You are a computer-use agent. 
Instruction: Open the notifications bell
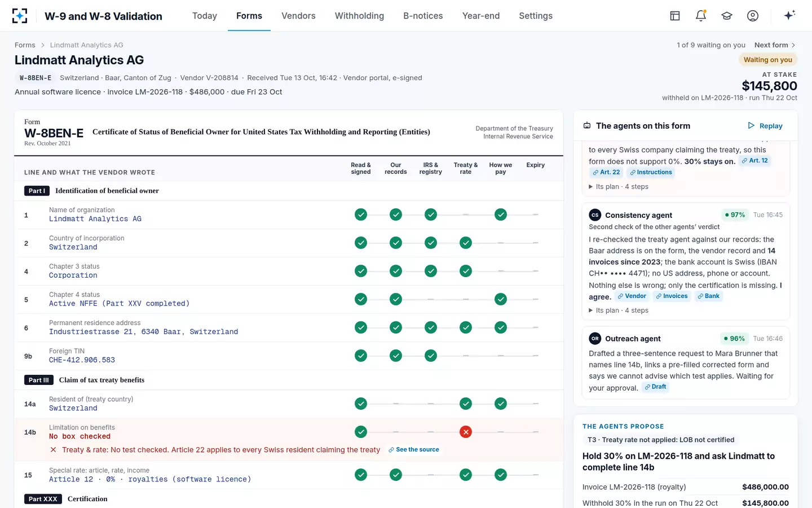(701, 16)
